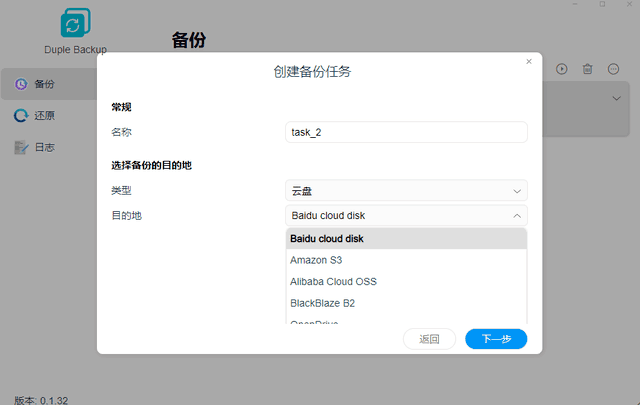Click the log notepad icon beside 日志
Viewport: 640px width, 405px height.
coord(21,147)
